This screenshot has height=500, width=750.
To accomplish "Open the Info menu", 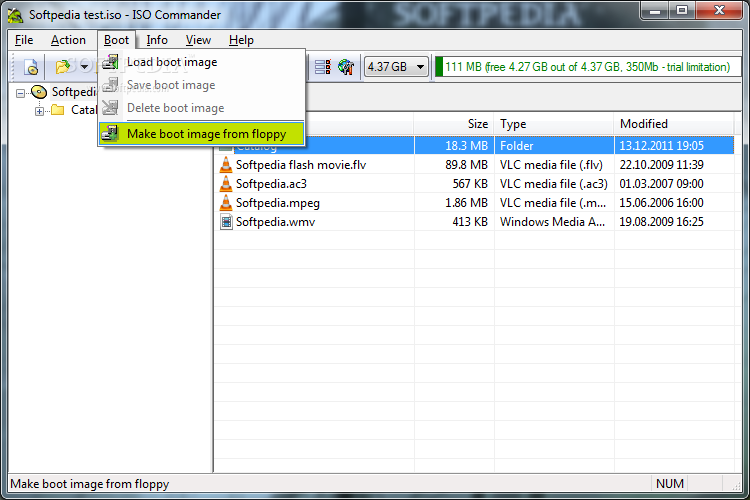I will pos(157,40).
